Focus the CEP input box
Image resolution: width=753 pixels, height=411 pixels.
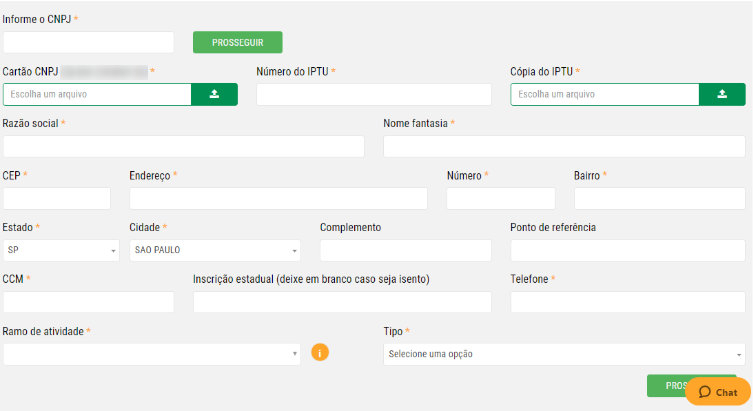click(x=57, y=198)
